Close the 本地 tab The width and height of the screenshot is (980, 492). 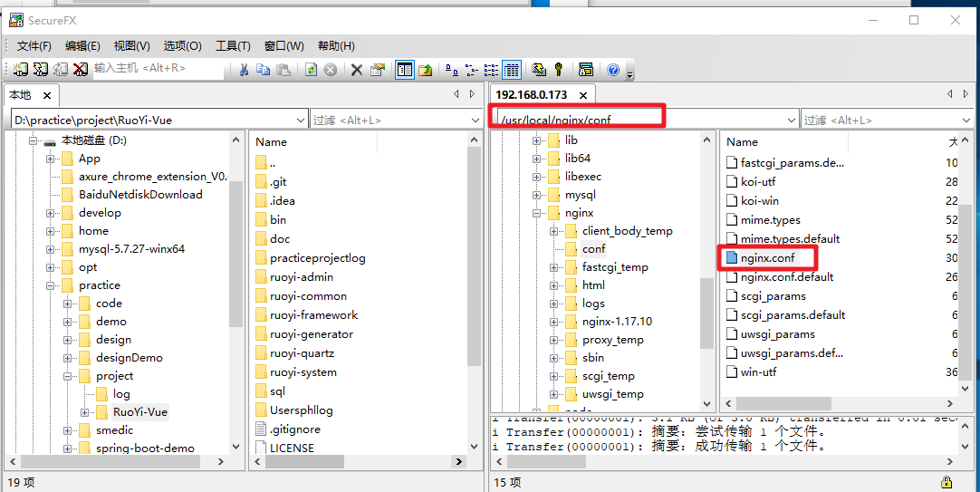[46, 95]
